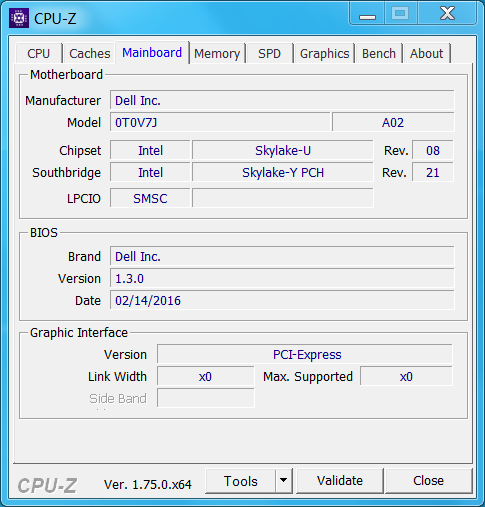The width and height of the screenshot is (485, 507).
Task: Click the Link Width 'x0' value
Action: (x=205, y=377)
